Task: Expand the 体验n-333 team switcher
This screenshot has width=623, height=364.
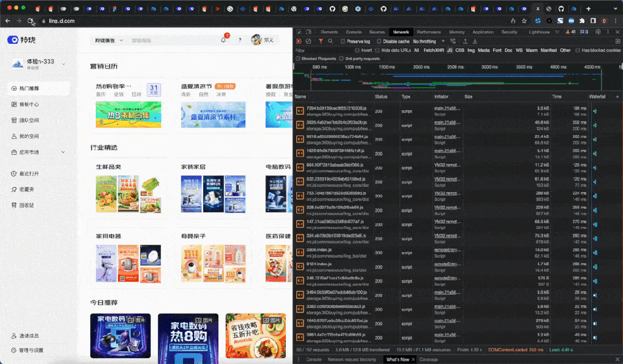Action: [63, 63]
